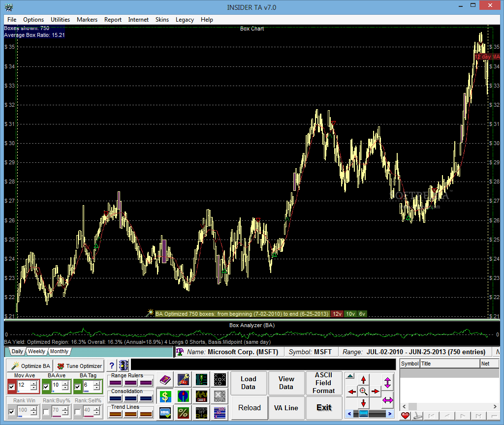Pan chart up with red up arrow
The width and height of the screenshot is (504, 425).
pyautogui.click(x=364, y=380)
